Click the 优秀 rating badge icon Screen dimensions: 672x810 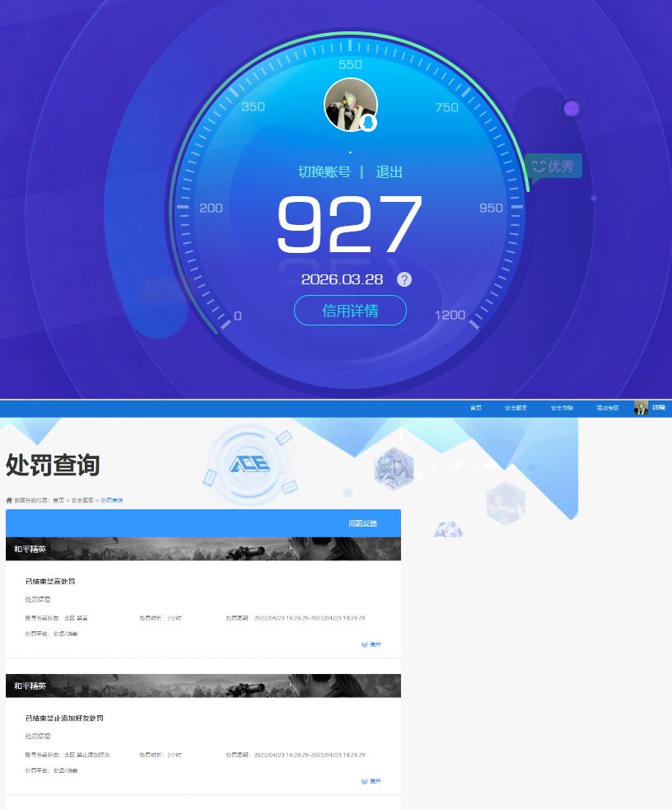553,166
